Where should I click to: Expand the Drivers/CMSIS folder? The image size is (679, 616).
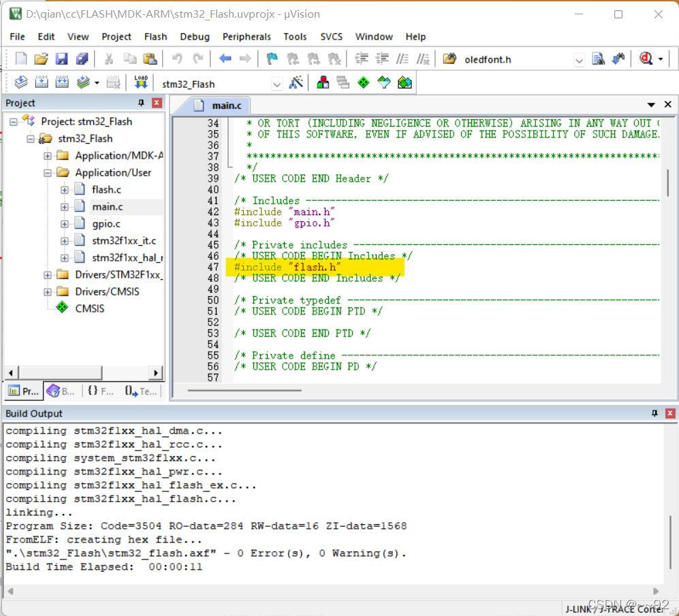[47, 292]
